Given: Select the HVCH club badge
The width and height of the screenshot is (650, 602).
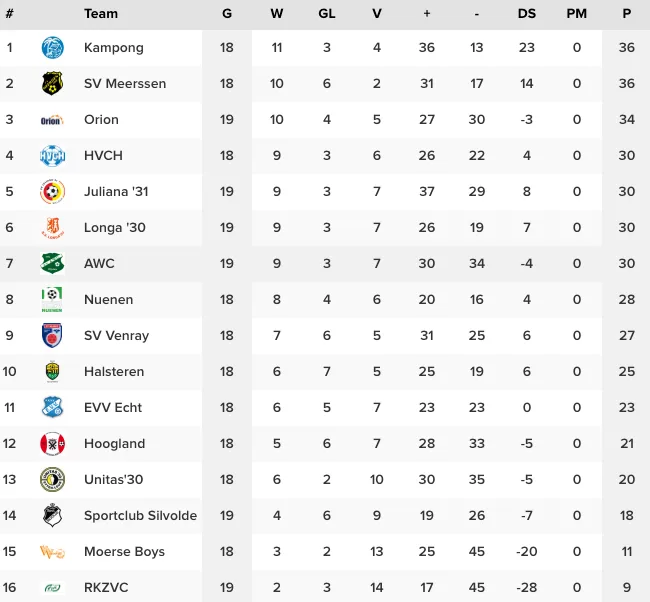Looking at the screenshot, I should (x=53, y=156).
